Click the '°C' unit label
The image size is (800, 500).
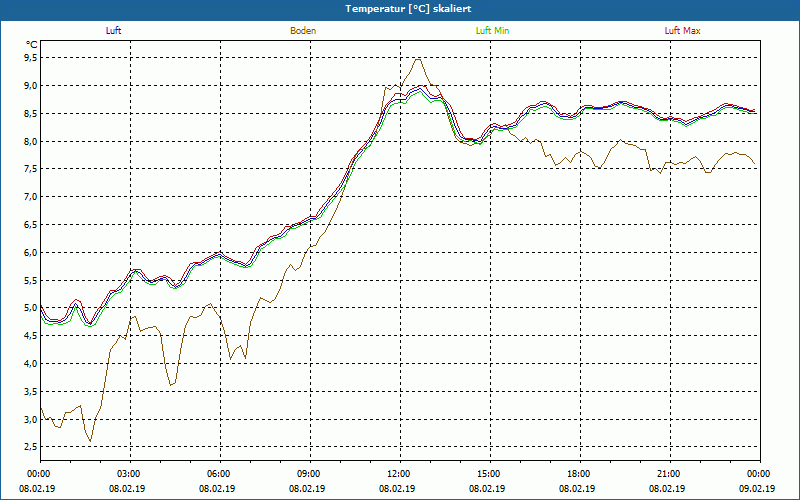coord(32,45)
